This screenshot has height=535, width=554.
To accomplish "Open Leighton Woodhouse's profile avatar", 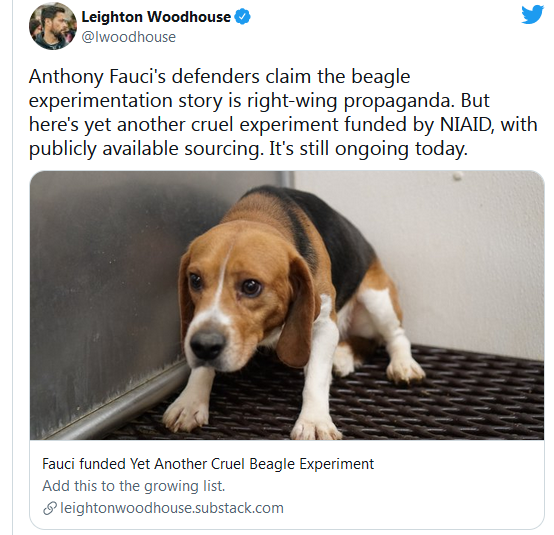I will point(53,26).
